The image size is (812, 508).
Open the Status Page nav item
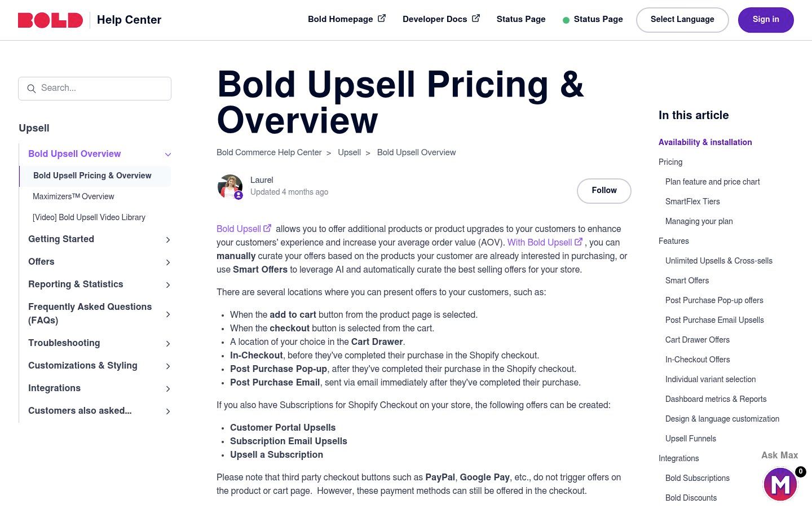(520, 19)
